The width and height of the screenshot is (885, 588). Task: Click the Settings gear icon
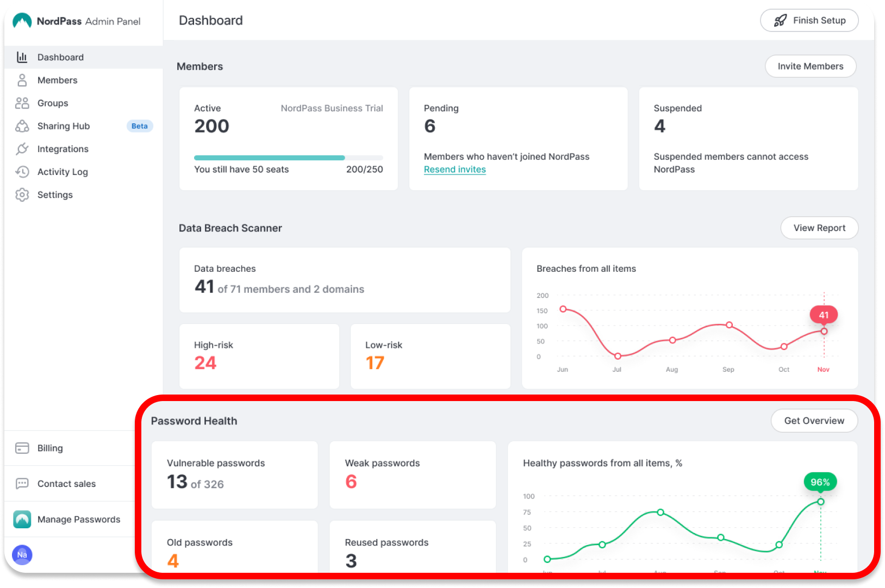coord(22,195)
